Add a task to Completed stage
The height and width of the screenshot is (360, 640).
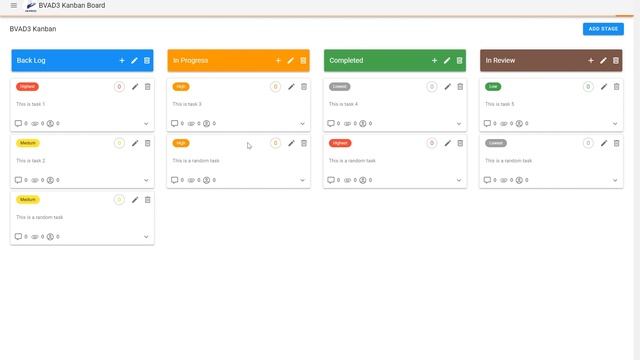pos(434,60)
